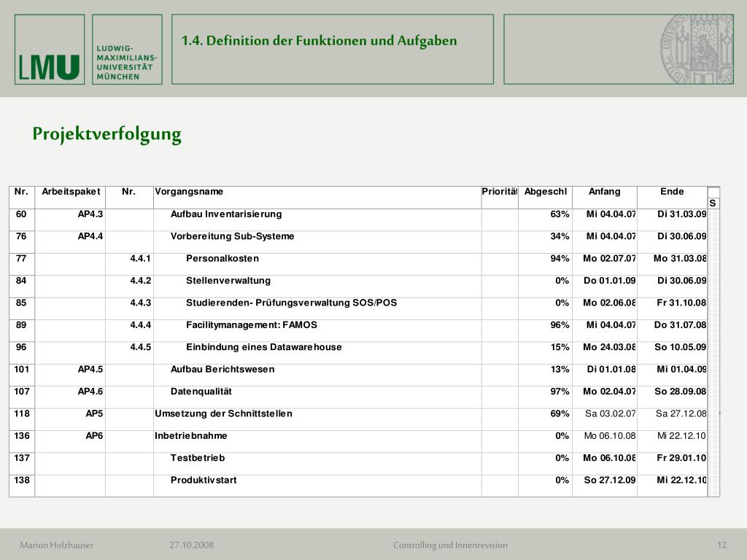Viewport: 747px width, 560px height.
Task: Click row number '60'
Action: 21,214
